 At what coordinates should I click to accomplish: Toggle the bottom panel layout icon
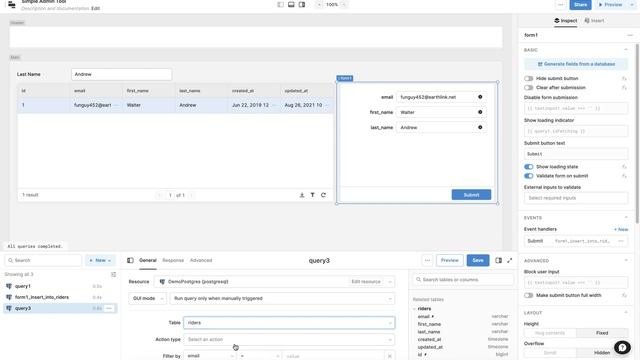[291, 4]
